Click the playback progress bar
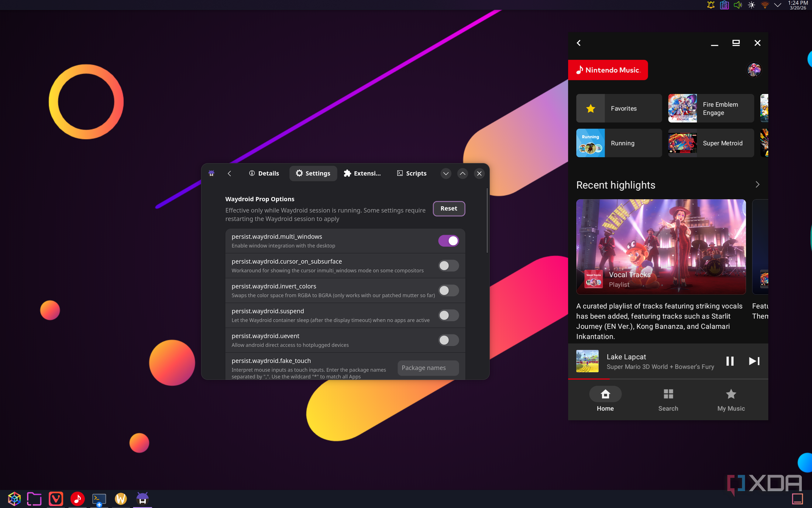The image size is (812, 508). click(x=668, y=379)
